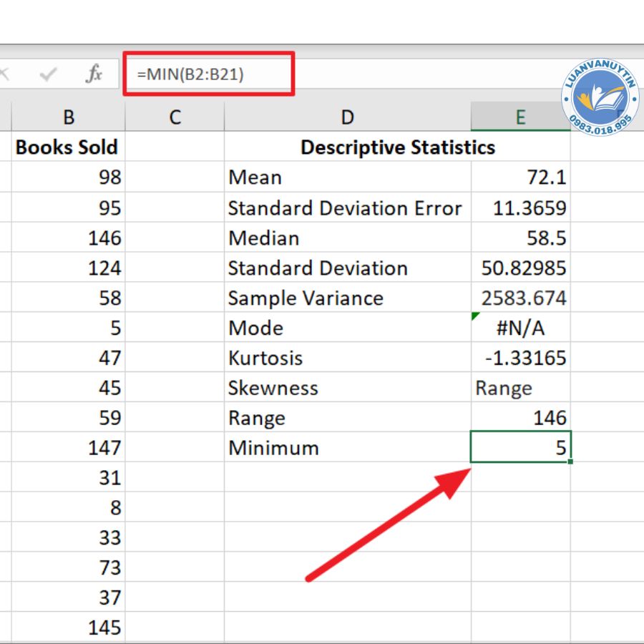The image size is (644, 644).
Task: Select the Books Sold header cell
Action: tap(67, 147)
